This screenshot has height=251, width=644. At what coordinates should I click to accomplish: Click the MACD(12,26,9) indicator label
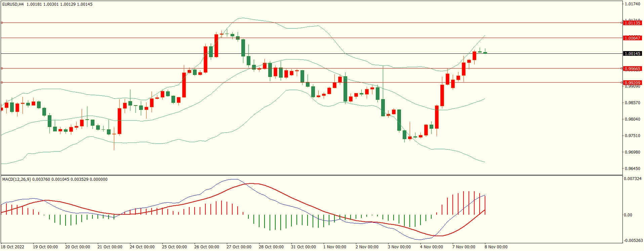(x=16, y=179)
